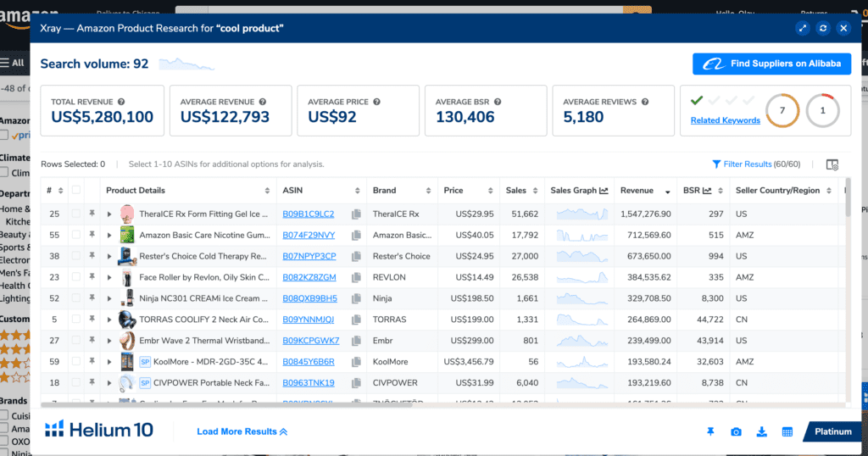868x456 pixels.
Task: Sort by the Brand column
Action: click(428, 191)
